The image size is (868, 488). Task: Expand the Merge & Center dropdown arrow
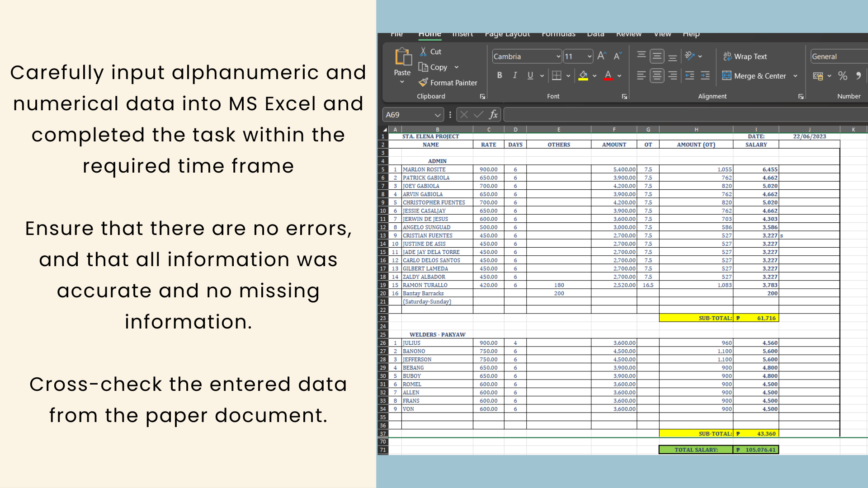click(795, 76)
